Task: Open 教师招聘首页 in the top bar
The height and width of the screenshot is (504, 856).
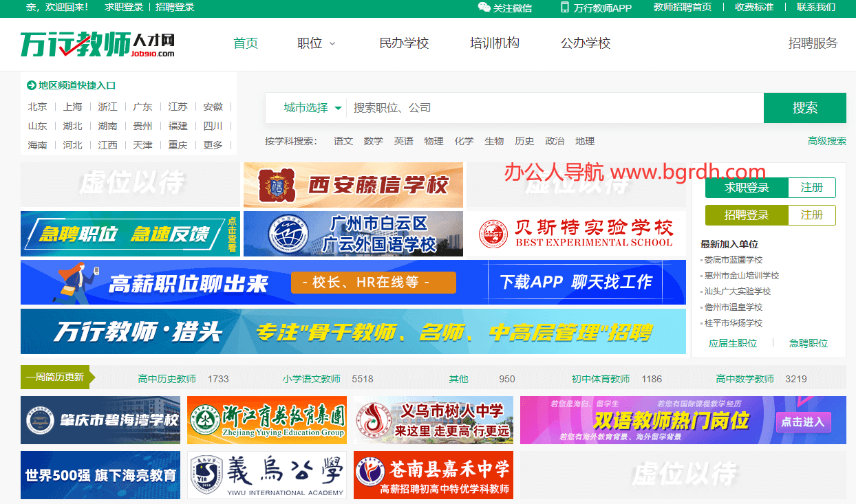Action: tap(683, 8)
